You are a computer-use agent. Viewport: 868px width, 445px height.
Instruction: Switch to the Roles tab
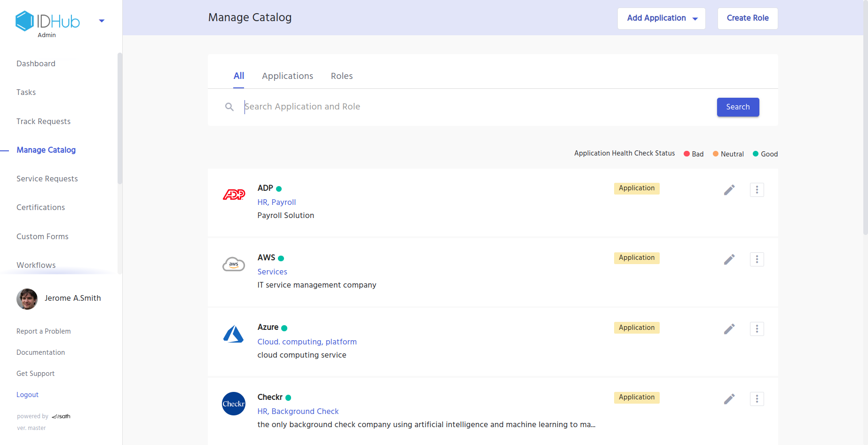pos(341,76)
